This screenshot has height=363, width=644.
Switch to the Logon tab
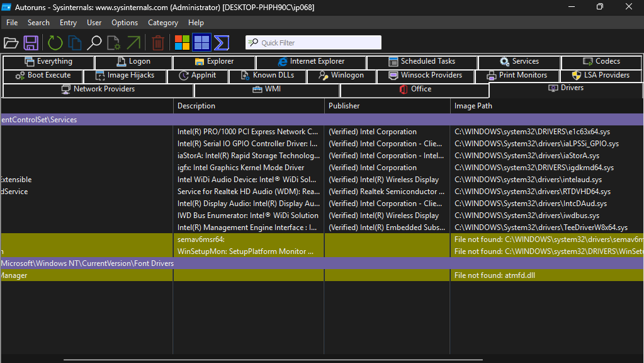(133, 62)
